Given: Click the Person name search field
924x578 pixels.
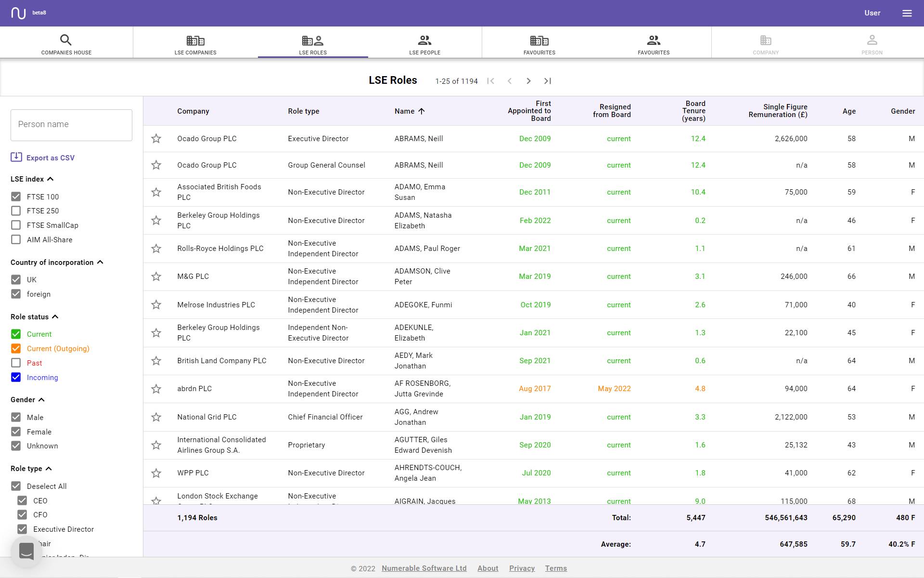Looking at the screenshot, I should tap(71, 125).
